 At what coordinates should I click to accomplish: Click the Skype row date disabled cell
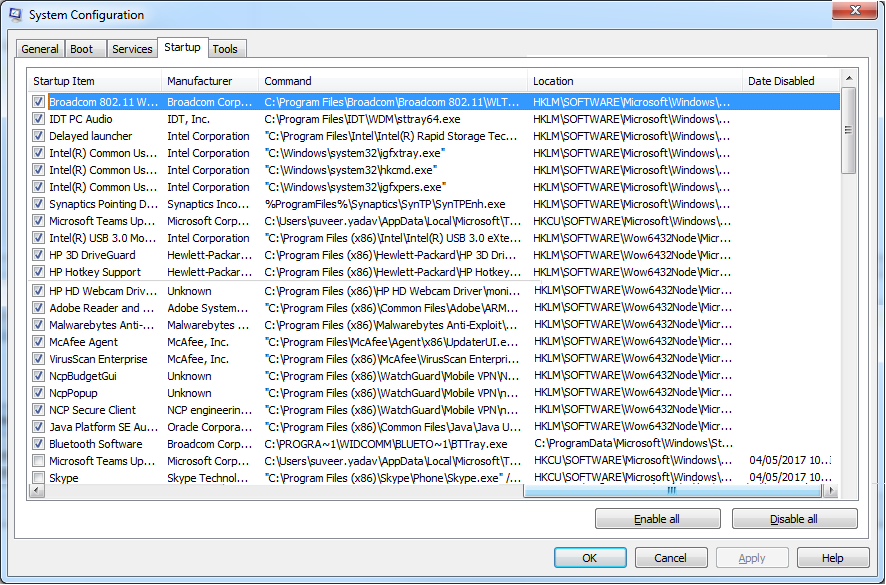(x=791, y=477)
